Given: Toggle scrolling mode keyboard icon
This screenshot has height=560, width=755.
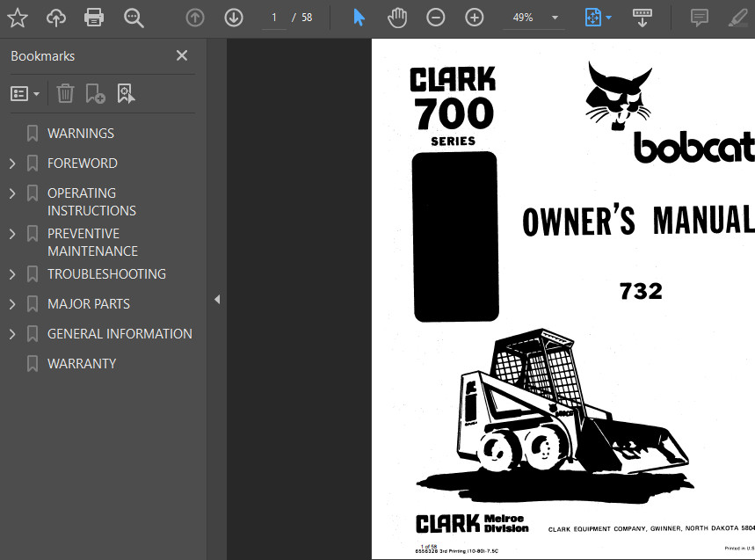Looking at the screenshot, I should 642,18.
